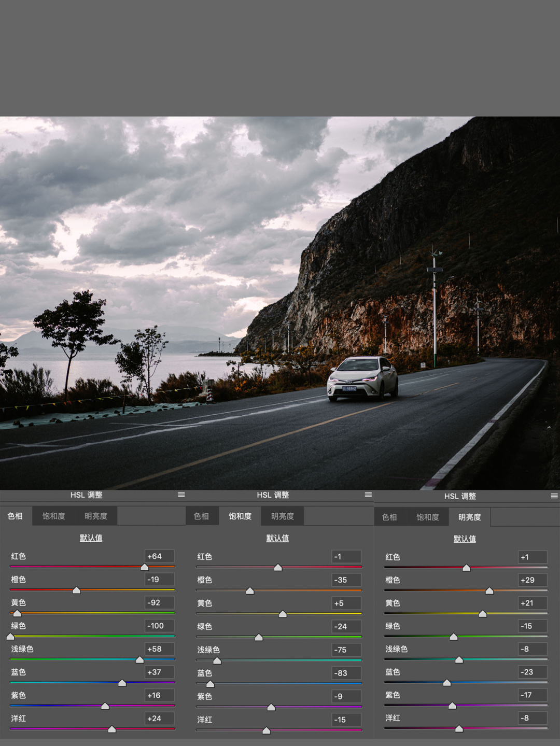
Task: Open the saturation HSL panel menu icon
Action: pyautogui.click(x=368, y=495)
